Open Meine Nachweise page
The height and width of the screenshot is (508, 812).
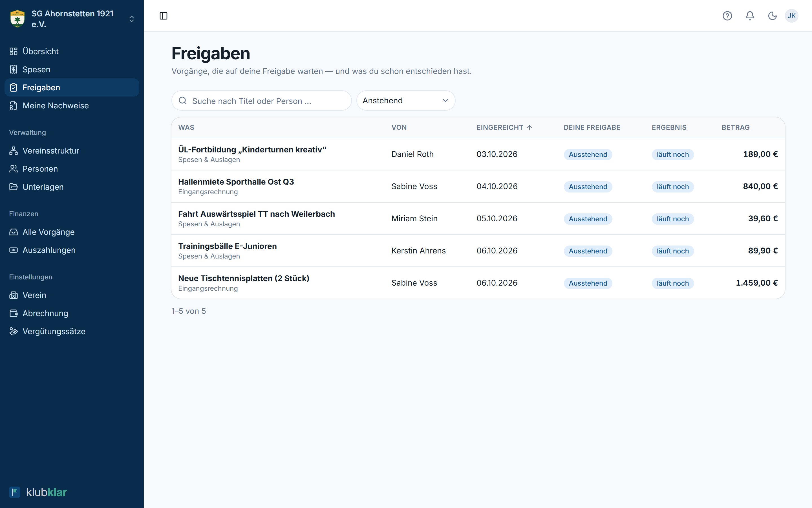72,106
